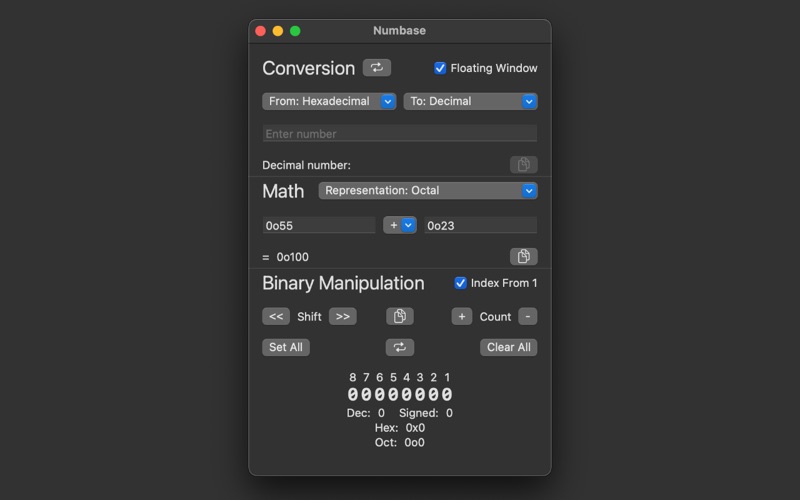Open the Representation: Octal dropdown
The height and width of the screenshot is (500, 800).
point(428,190)
